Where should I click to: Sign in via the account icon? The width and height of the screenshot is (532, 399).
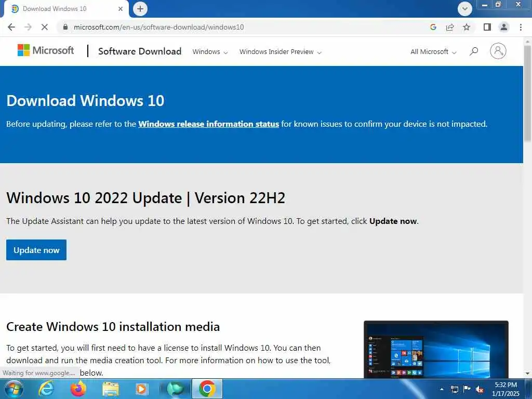coord(498,51)
